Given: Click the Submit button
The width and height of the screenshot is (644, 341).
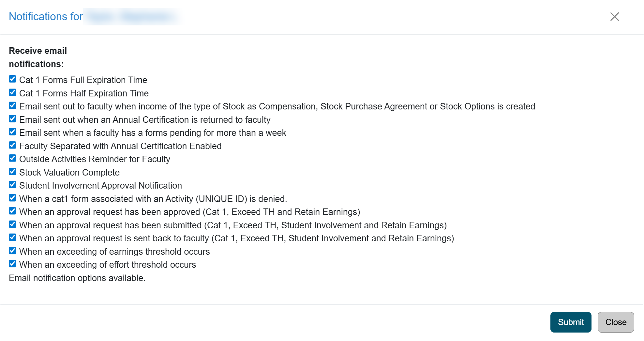Looking at the screenshot, I should 571,322.
